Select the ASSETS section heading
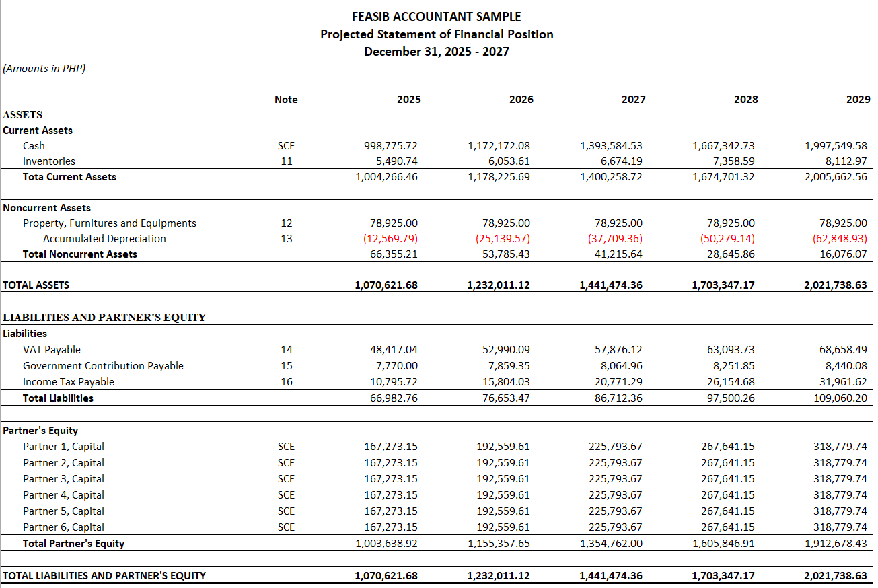The height and width of the screenshot is (588, 878). click(22, 115)
